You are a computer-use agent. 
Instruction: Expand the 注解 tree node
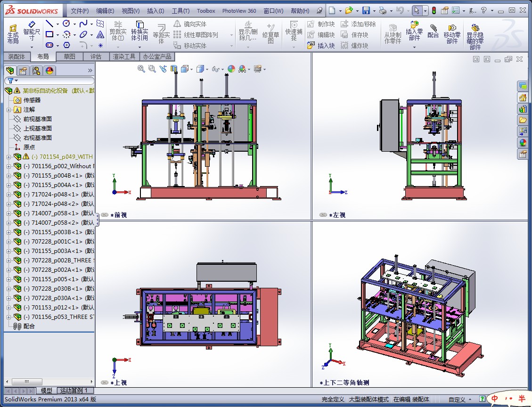pyautogui.click(x=9, y=110)
